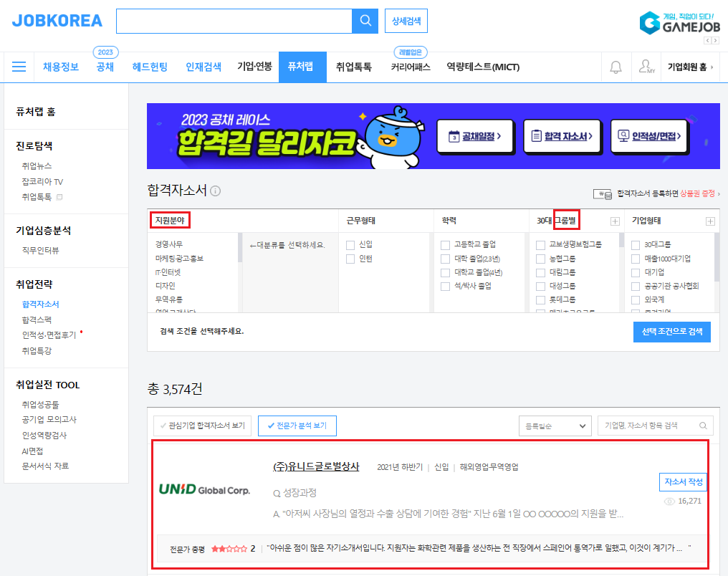Open the 커리어패스 menu
728x576 pixels.
tap(411, 67)
